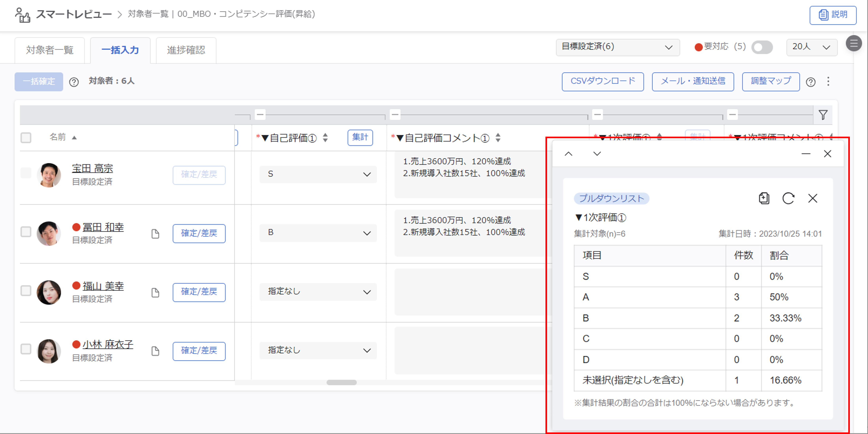This screenshot has width=868, height=434.
Task: Open the document icon beside 冨田 和幸
Action: pyautogui.click(x=155, y=234)
